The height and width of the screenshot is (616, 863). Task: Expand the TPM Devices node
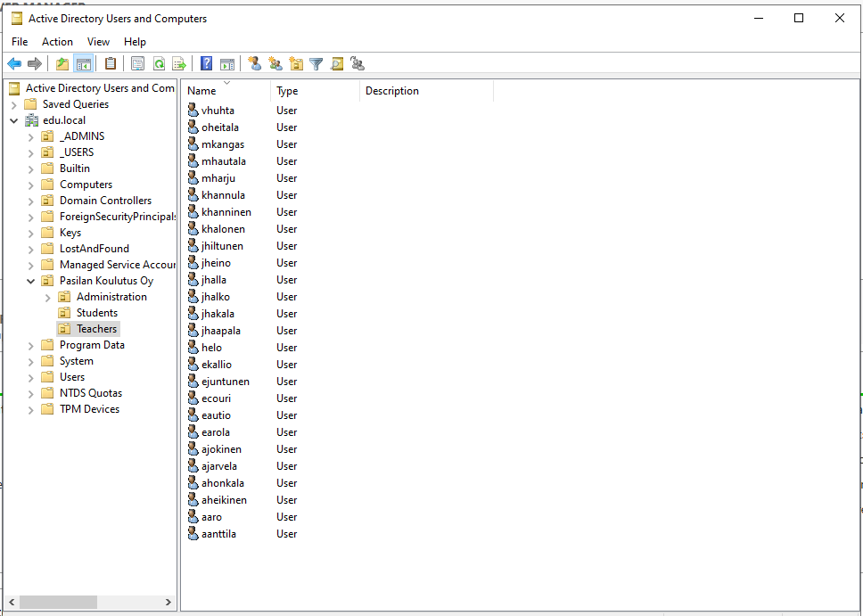[31, 409]
